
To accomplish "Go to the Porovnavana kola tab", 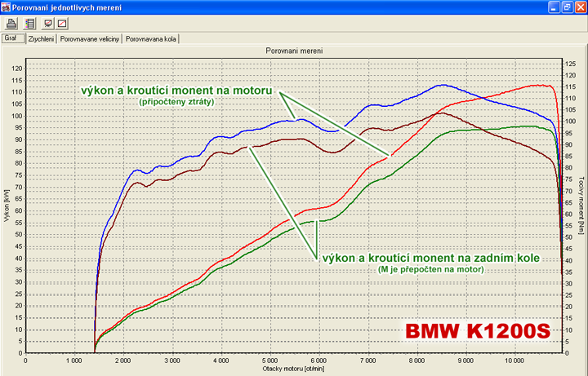I will (x=151, y=39).
